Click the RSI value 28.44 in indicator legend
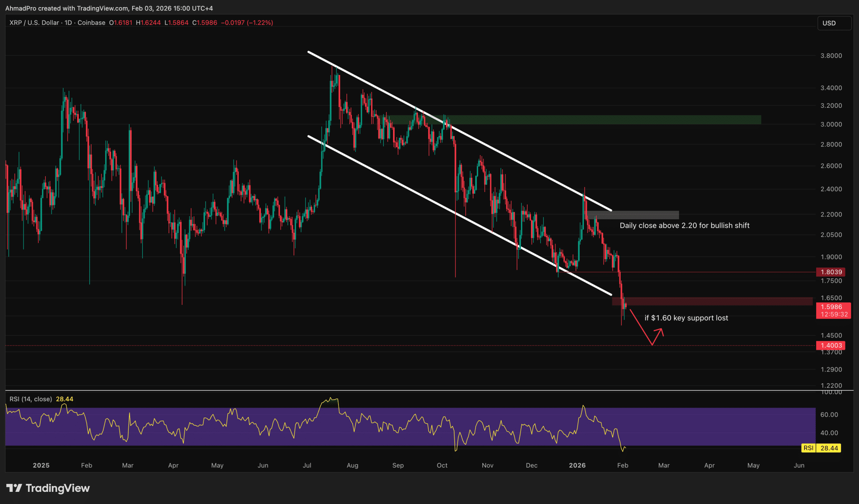Viewport: 859px width, 504px height. [x=64, y=399]
